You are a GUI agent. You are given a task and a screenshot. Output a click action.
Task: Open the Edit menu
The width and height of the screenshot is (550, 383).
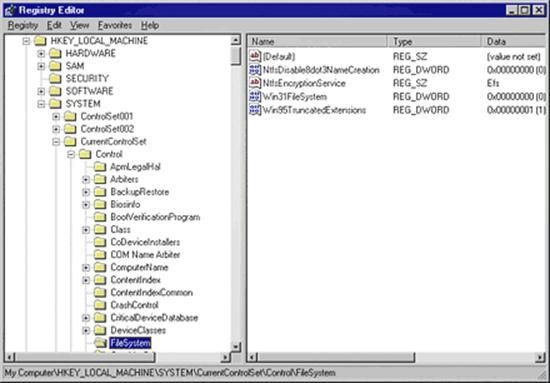click(x=54, y=26)
